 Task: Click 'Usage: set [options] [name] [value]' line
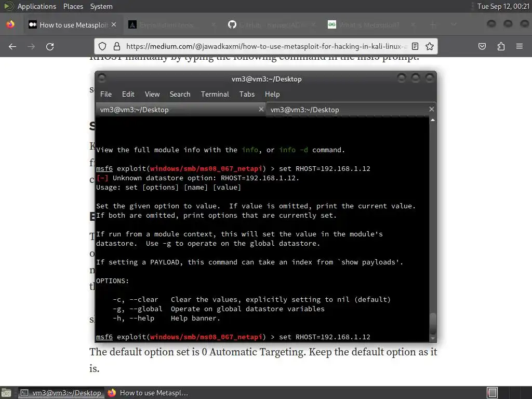coord(169,187)
